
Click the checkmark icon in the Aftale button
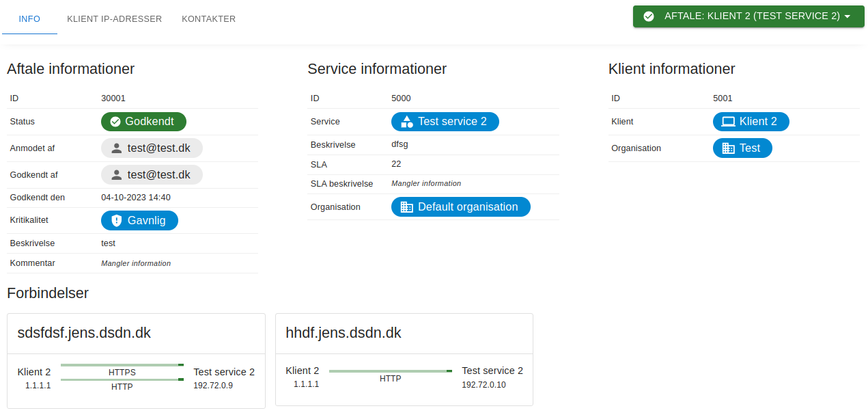pyautogui.click(x=649, y=16)
